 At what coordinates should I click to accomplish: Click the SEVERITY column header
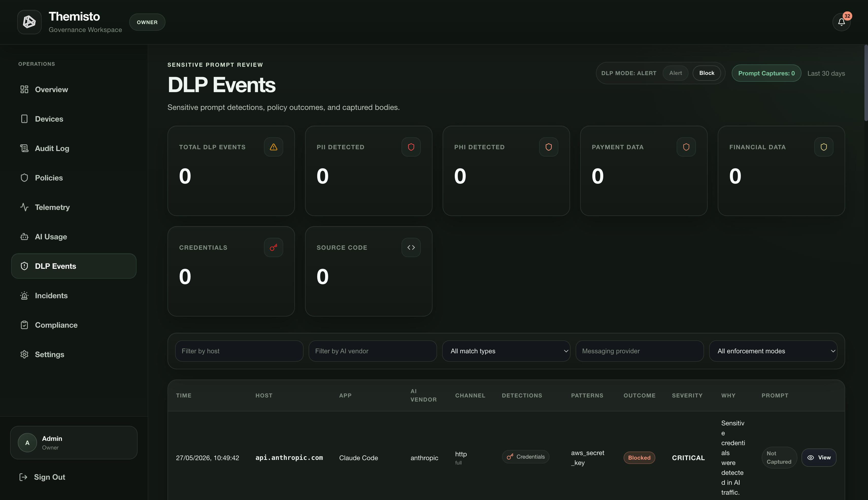[x=687, y=395]
